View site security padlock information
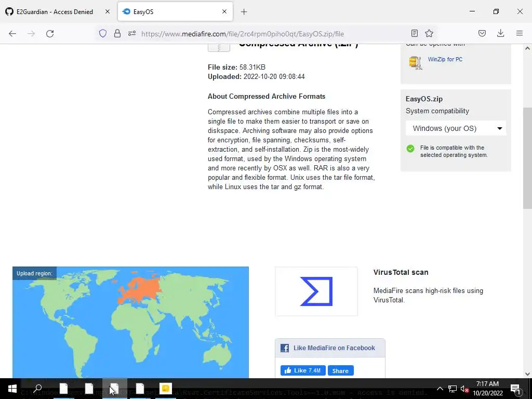The width and height of the screenshot is (532, 399). pos(117,34)
